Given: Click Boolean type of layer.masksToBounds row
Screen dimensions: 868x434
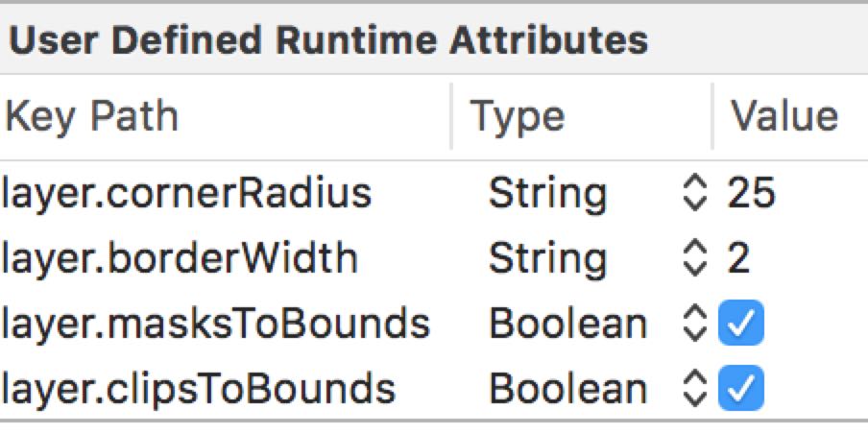Looking at the screenshot, I should (x=567, y=325).
